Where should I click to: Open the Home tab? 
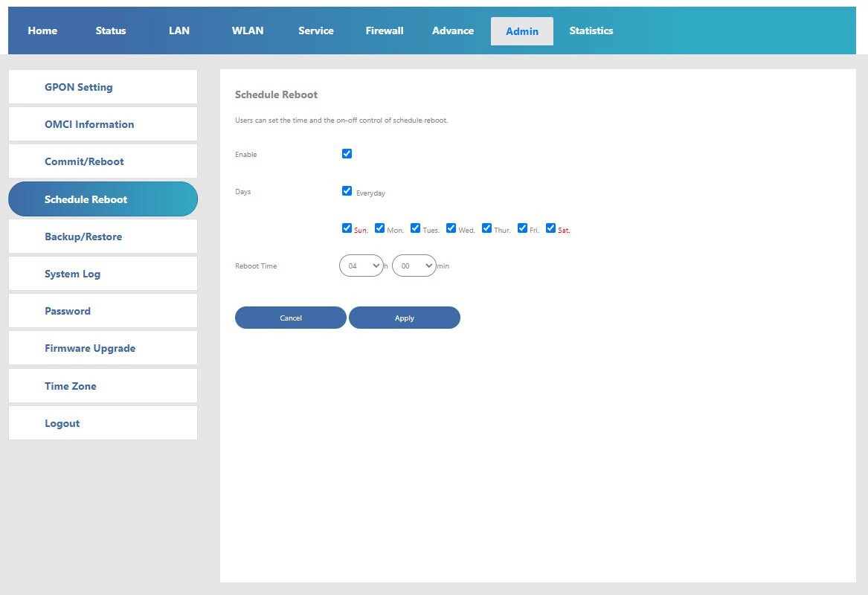pyautogui.click(x=42, y=30)
